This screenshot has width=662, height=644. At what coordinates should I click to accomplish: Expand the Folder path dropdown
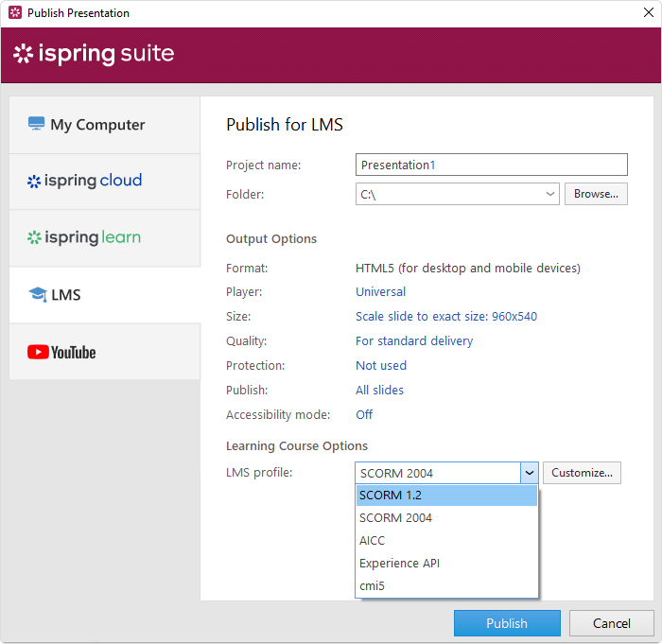[x=549, y=194]
